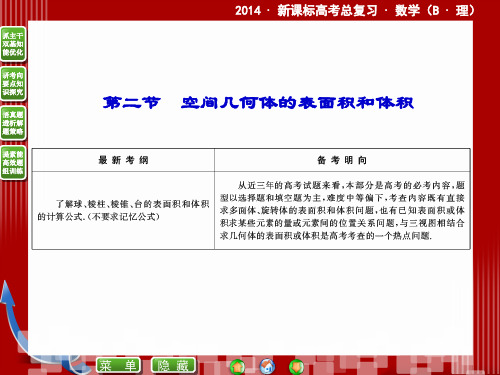The width and height of the screenshot is (500, 375).
Task: Click the header text 2014 新课标高考总复习 数学
Action: pos(354,11)
